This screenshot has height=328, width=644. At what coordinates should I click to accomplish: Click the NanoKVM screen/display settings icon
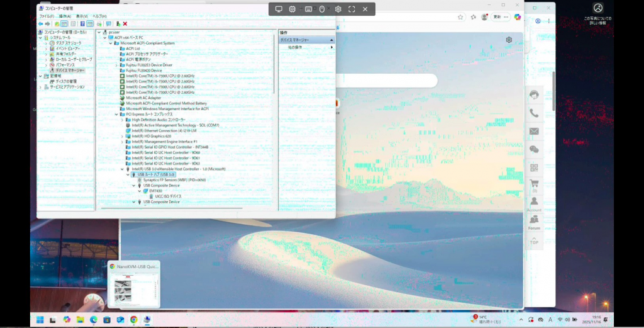(279, 9)
